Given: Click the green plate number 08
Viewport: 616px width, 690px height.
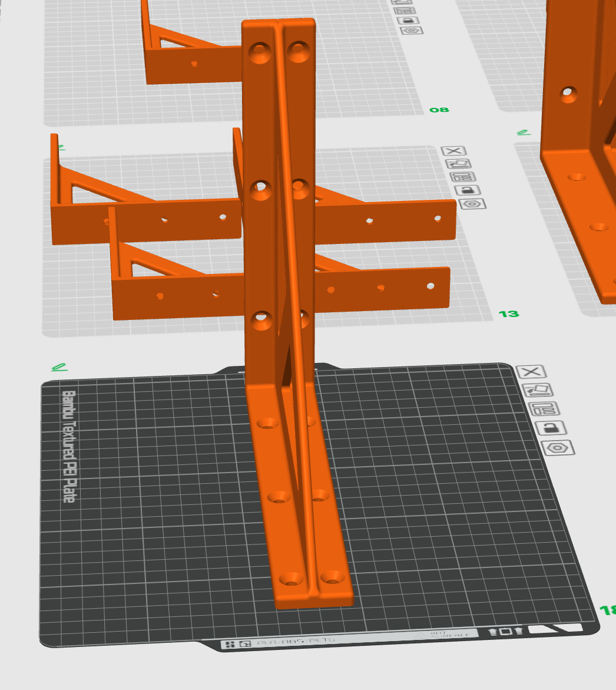Looking at the screenshot, I should [x=439, y=110].
